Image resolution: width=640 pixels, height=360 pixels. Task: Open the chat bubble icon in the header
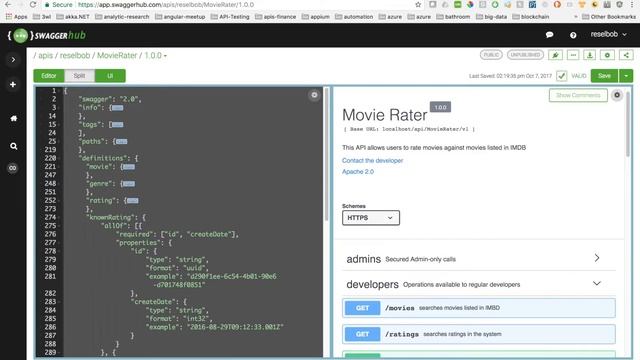pyautogui.click(x=549, y=35)
